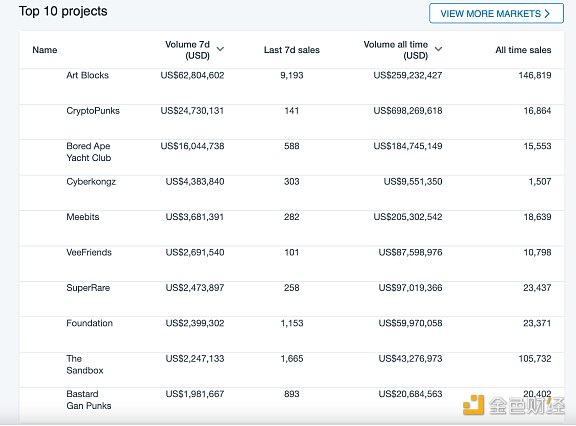The width and height of the screenshot is (576, 426).
Task: Open Bored Ape Yacht Club project
Action: (x=89, y=152)
